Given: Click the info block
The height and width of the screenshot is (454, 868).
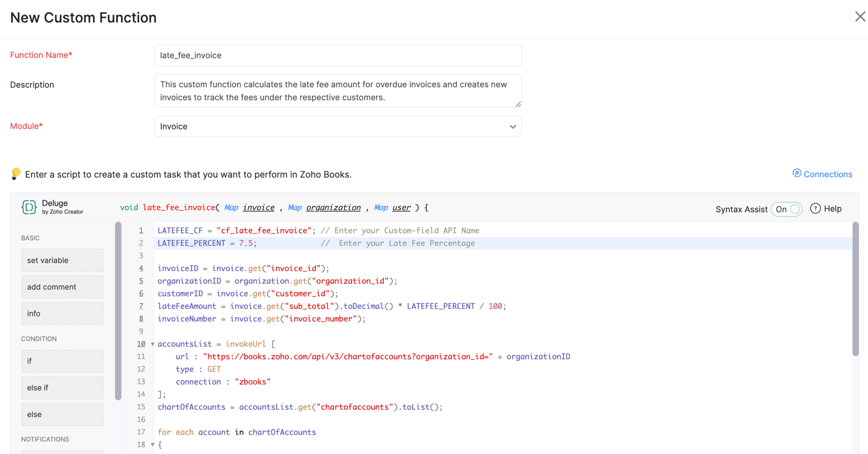Looking at the screenshot, I should click(62, 314).
